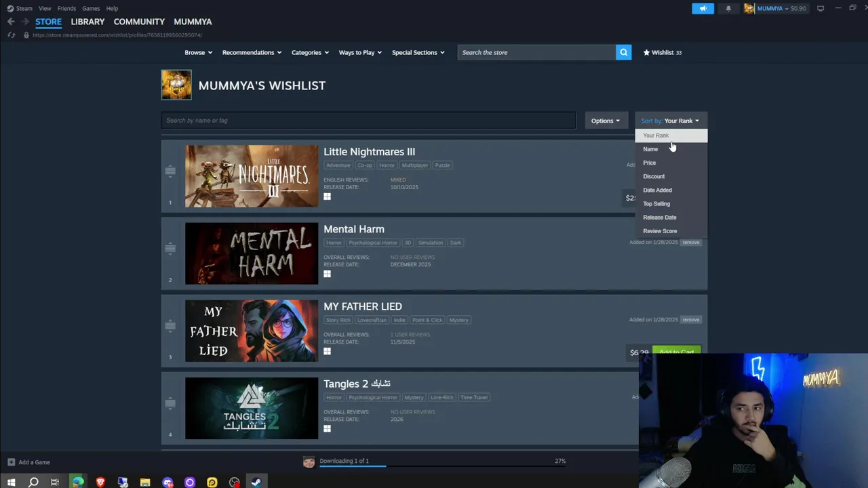Click the store search magnifier button
Screen dimensions: 868x488
tap(623, 52)
